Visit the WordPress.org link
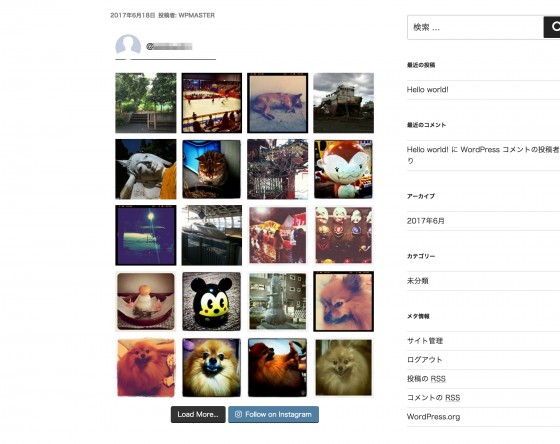The height and width of the screenshot is (444, 560). click(433, 417)
